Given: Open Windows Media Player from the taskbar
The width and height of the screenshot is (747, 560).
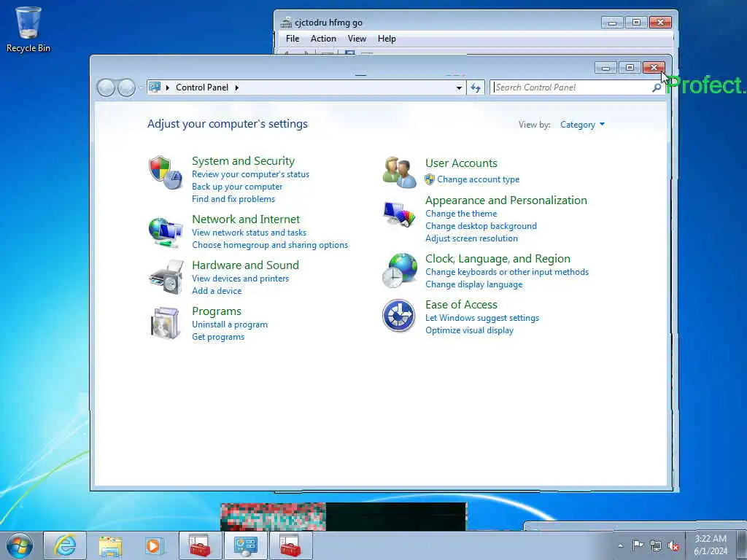Looking at the screenshot, I should tap(155, 545).
